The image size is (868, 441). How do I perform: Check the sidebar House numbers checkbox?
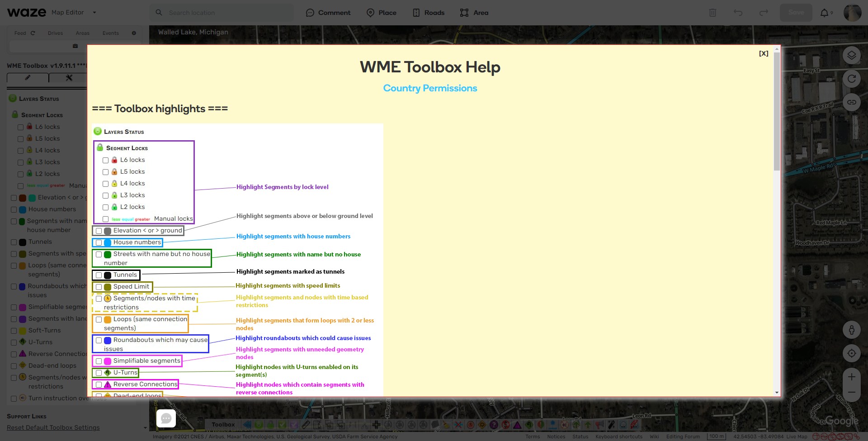point(14,210)
